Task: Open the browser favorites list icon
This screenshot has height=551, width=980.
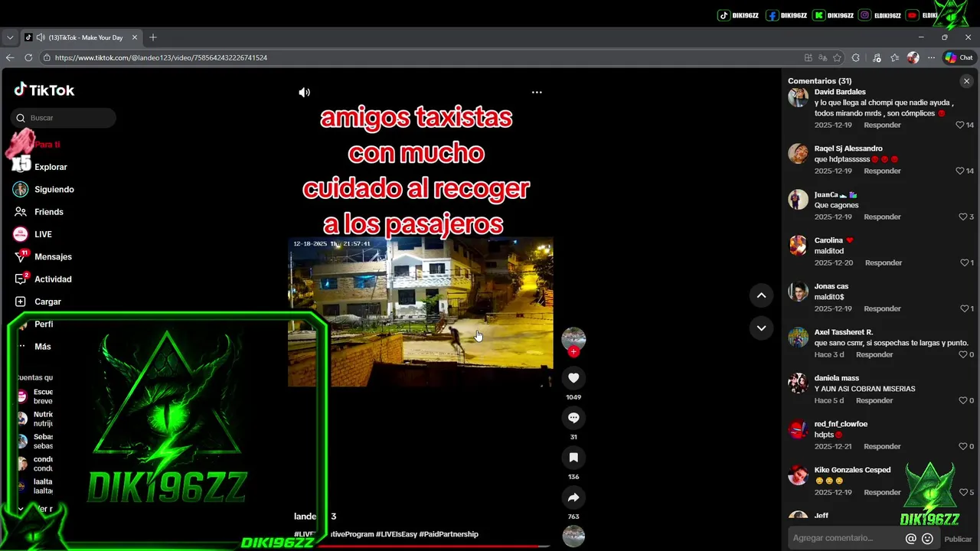Action: pyautogui.click(x=894, y=57)
